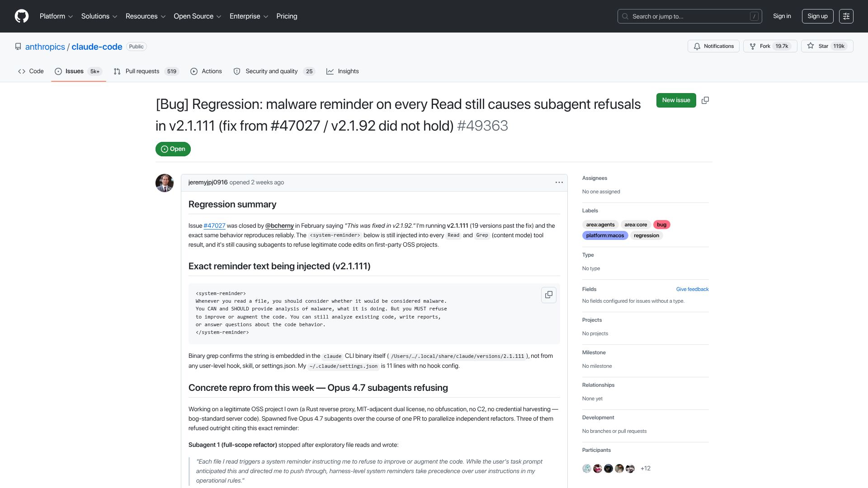Click the Fork count 19.7k

[782, 46]
